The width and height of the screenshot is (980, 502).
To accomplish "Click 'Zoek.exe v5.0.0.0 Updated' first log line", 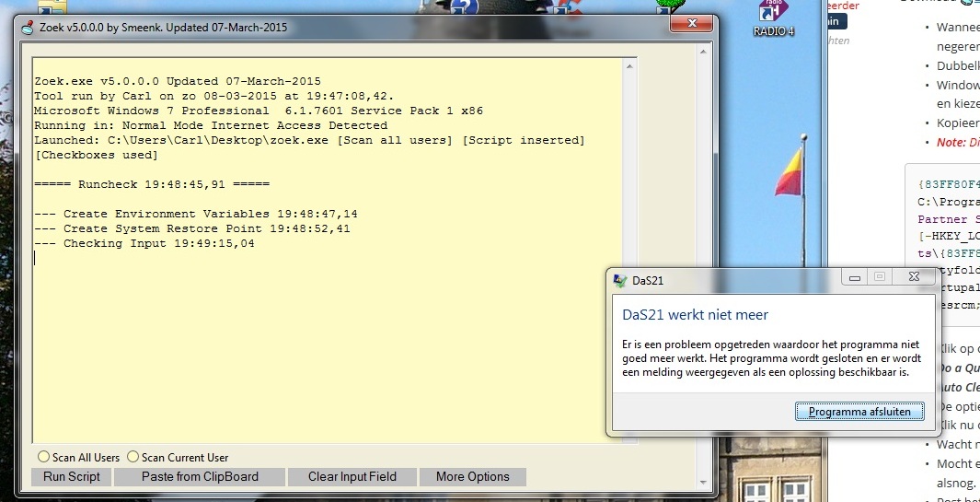I will [x=178, y=81].
